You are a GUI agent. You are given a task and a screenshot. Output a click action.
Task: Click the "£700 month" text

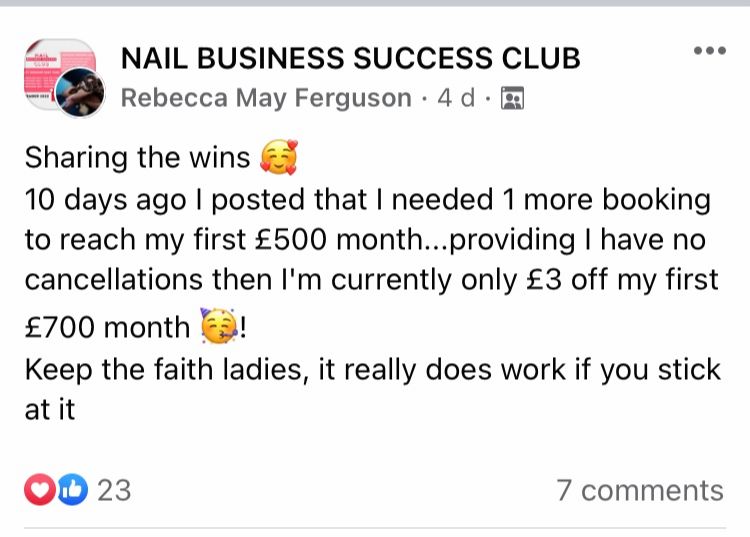(x=107, y=327)
